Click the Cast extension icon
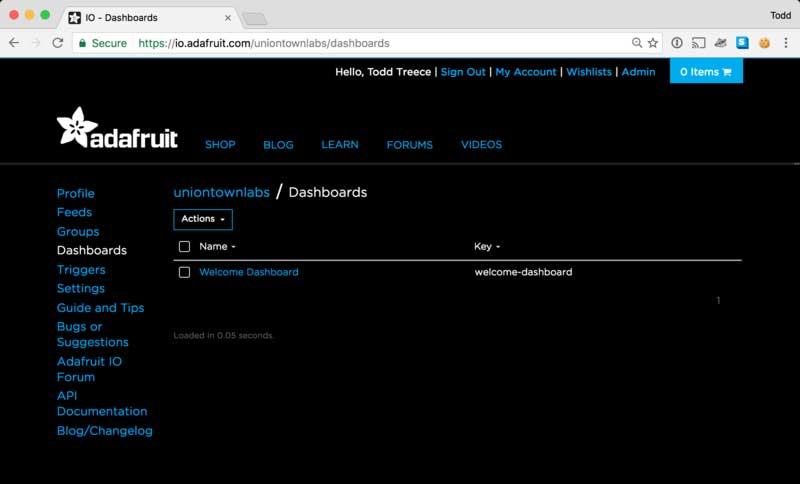Screen dimensions: 800x484 (x=699, y=43)
